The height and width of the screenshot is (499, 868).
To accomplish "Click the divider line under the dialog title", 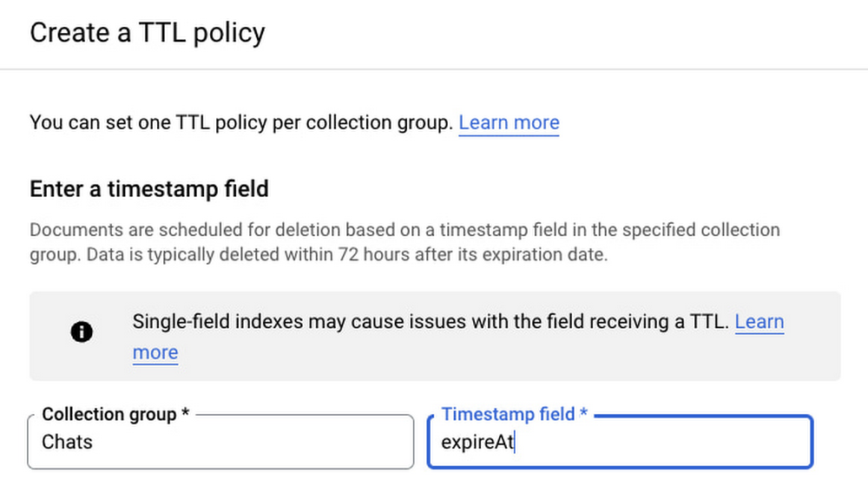I will [x=434, y=69].
